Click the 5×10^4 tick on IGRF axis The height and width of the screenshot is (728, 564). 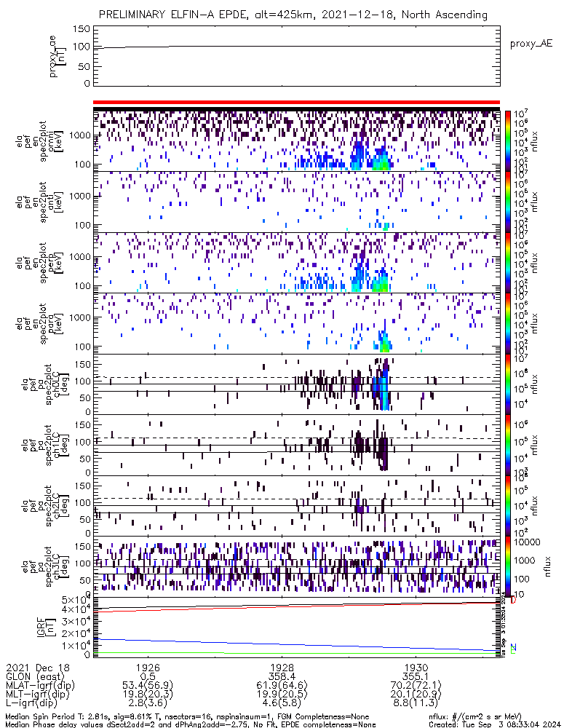tap(76, 599)
